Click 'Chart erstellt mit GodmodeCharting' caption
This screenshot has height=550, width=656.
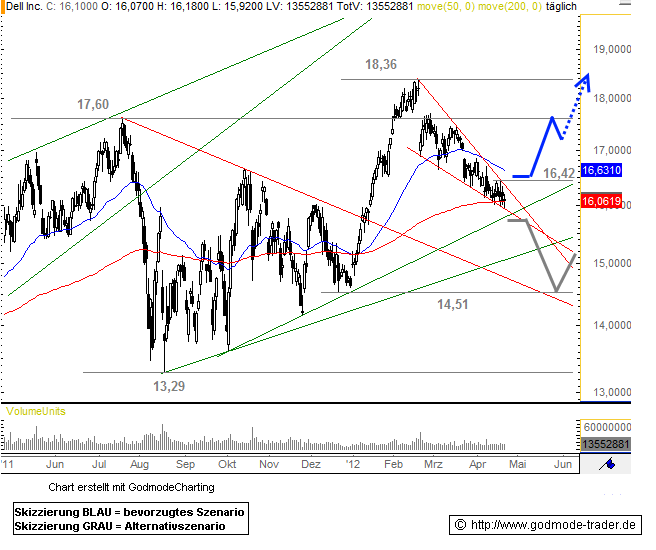[x=131, y=487]
